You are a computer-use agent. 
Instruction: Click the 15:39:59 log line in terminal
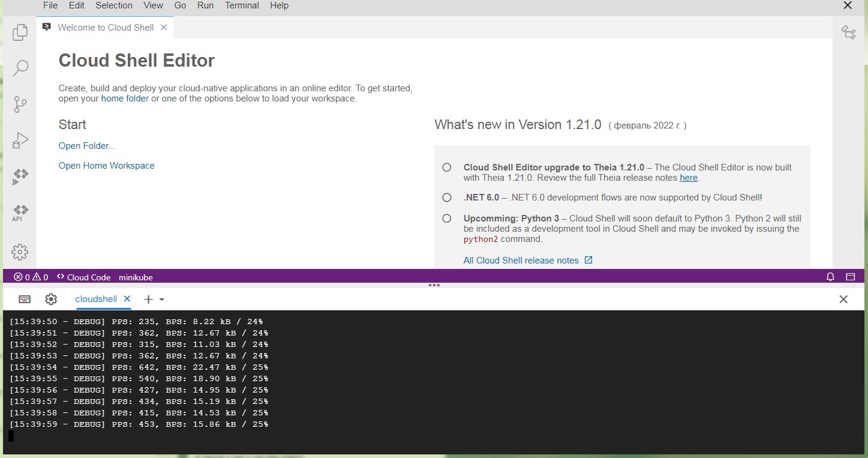[139, 424]
